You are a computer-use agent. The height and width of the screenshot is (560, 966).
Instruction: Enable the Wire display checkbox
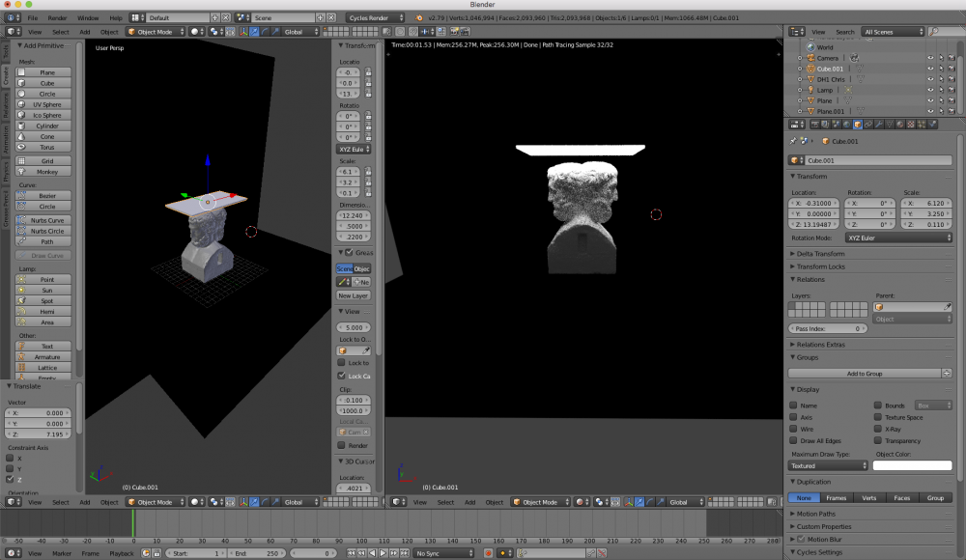click(x=794, y=429)
